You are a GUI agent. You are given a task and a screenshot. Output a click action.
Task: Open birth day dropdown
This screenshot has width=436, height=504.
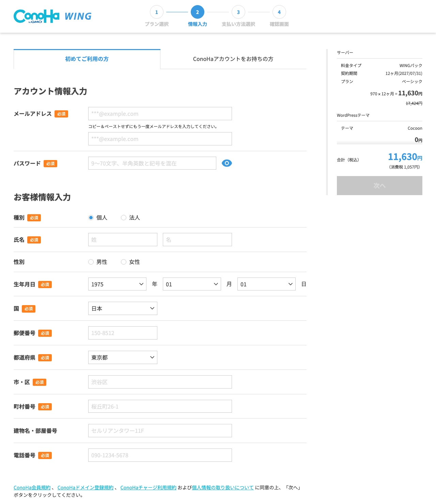pos(266,284)
